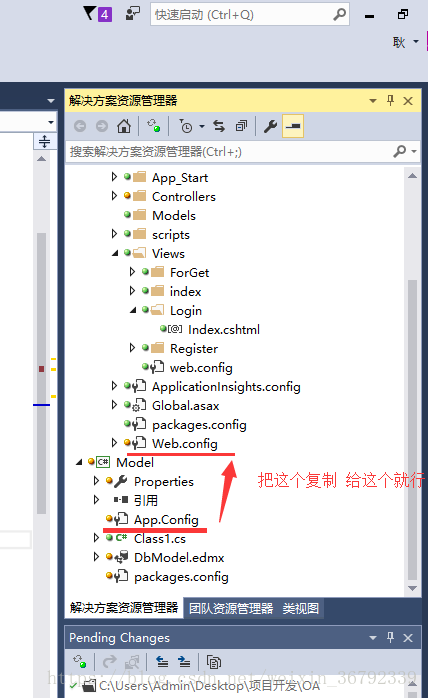
Task: Open Pending Changes window position dropdown
Action: click(373, 638)
